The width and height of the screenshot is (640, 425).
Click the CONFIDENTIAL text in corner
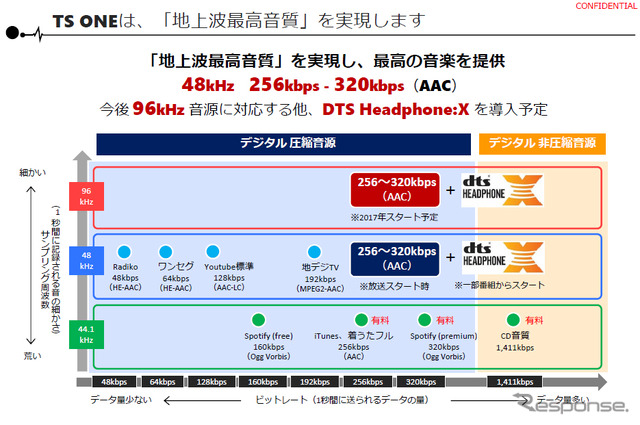point(606,6)
